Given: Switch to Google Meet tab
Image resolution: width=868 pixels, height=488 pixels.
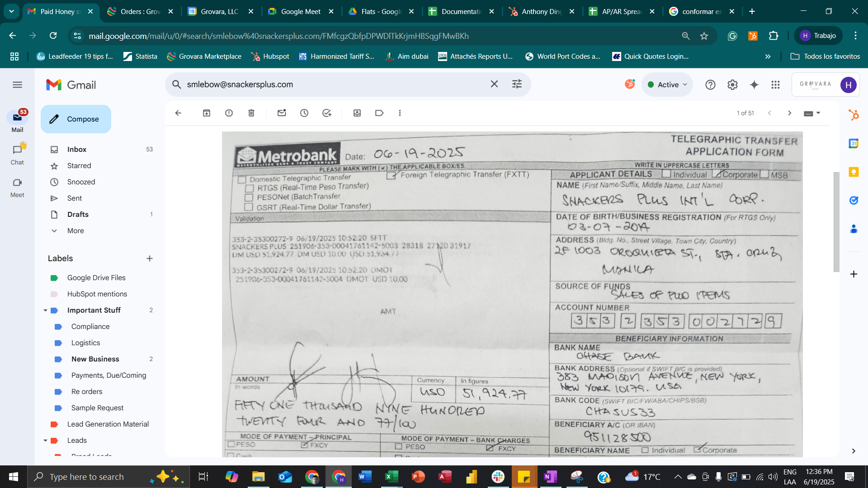Looking at the screenshot, I should tap(301, 12).
